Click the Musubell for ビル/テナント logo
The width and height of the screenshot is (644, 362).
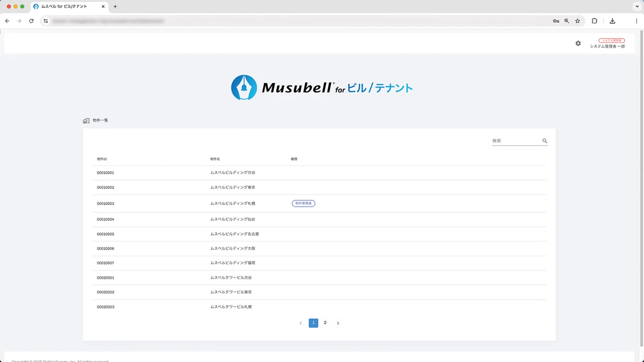pyautogui.click(x=322, y=87)
